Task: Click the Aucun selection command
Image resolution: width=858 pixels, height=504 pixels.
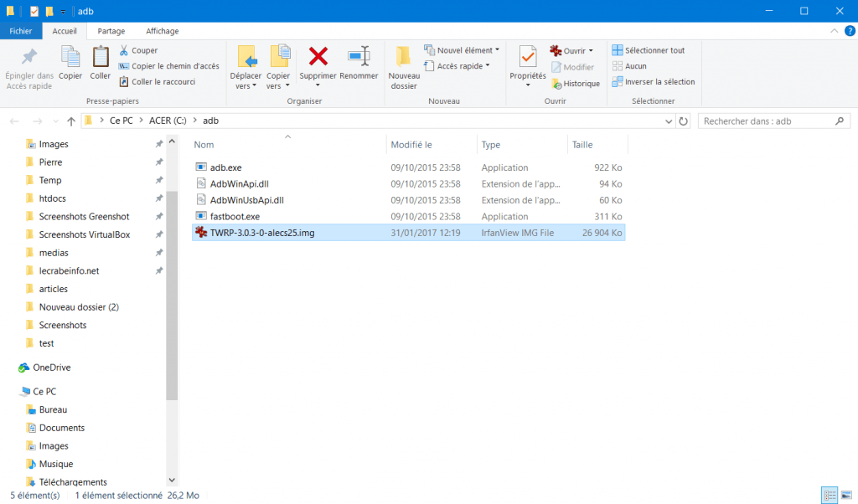Action: tap(629, 66)
